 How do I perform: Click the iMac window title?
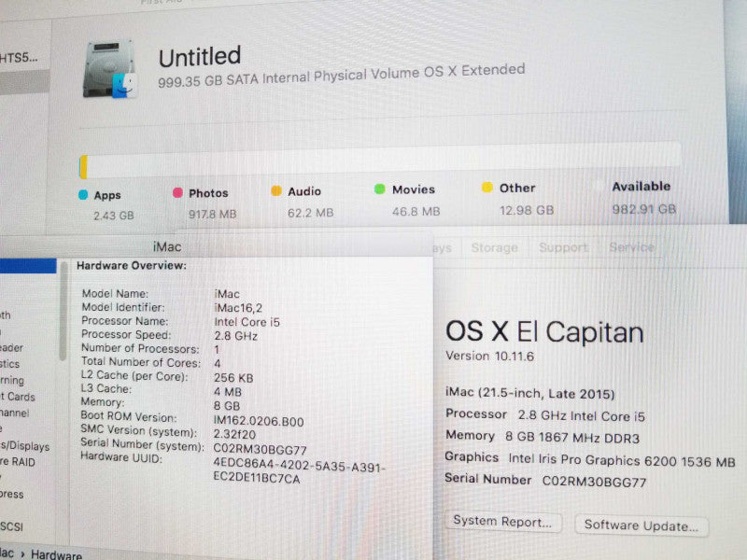pyautogui.click(x=167, y=246)
